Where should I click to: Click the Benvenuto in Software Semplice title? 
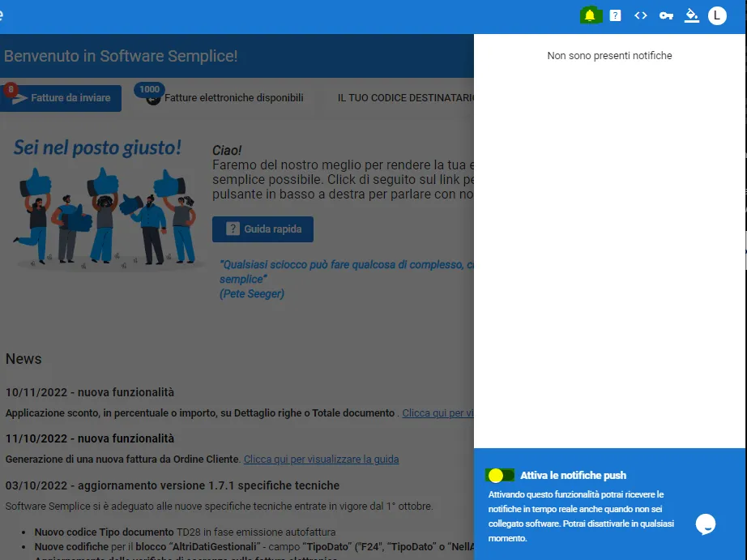(x=121, y=56)
